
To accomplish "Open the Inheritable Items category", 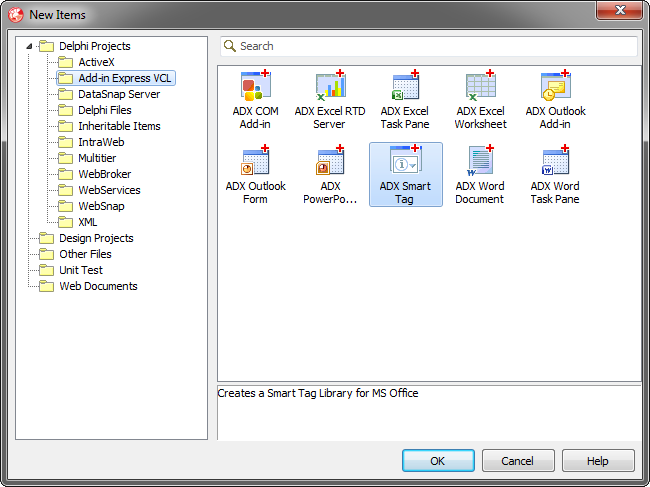I will click(109, 126).
